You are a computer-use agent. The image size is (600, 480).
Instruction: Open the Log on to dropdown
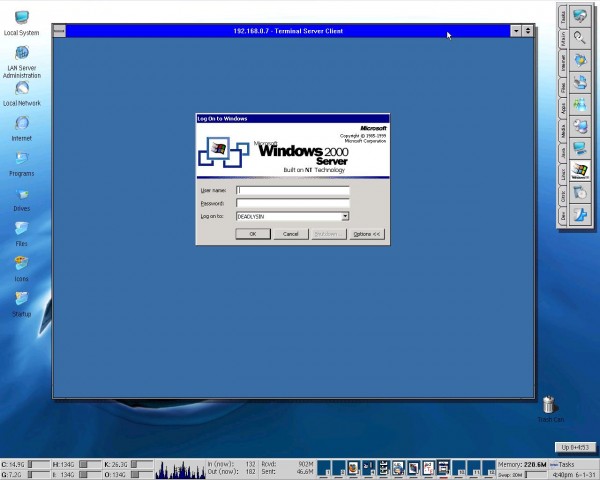345,216
